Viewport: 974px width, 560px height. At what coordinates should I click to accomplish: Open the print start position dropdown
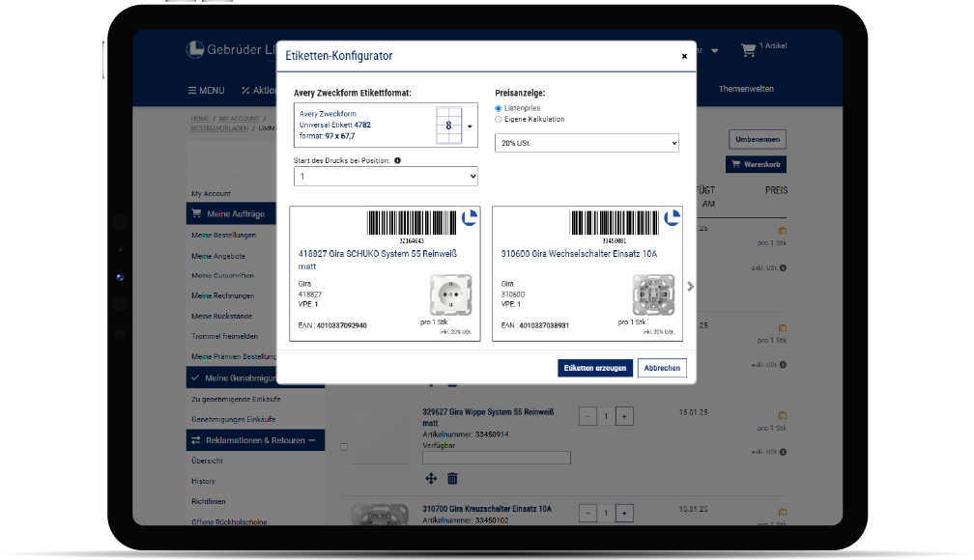386,177
